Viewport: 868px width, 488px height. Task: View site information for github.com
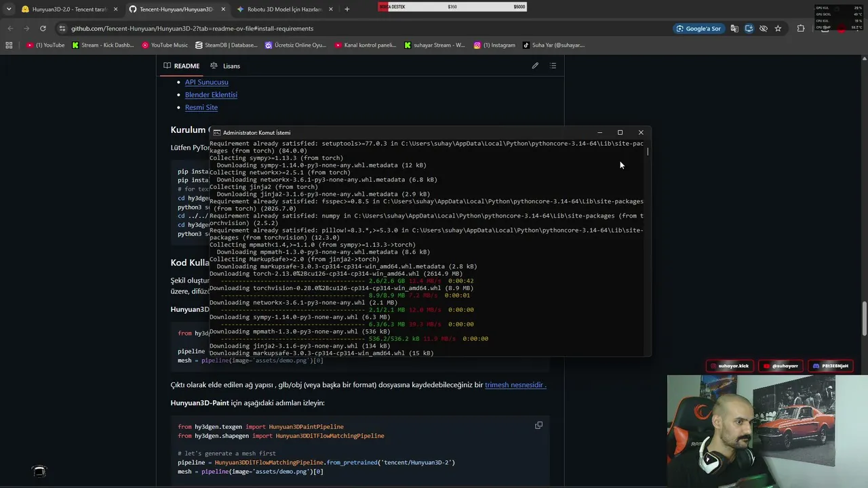tap(62, 28)
